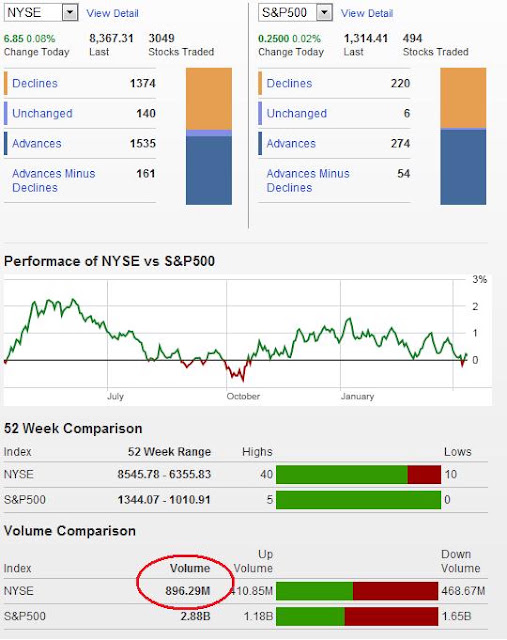Click NYSE Unchanged link
The width and height of the screenshot is (507, 640).
42,113
